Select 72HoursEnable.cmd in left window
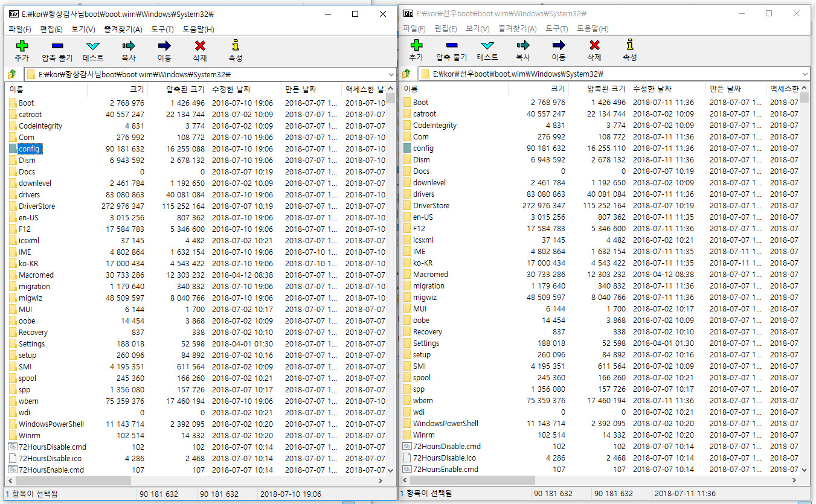The width and height of the screenshot is (816, 504). tap(51, 470)
